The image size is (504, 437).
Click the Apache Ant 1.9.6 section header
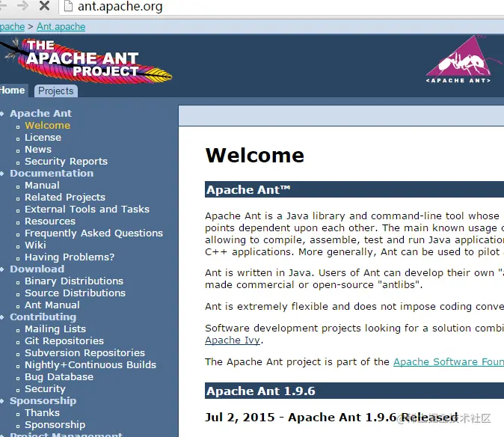(x=354, y=391)
